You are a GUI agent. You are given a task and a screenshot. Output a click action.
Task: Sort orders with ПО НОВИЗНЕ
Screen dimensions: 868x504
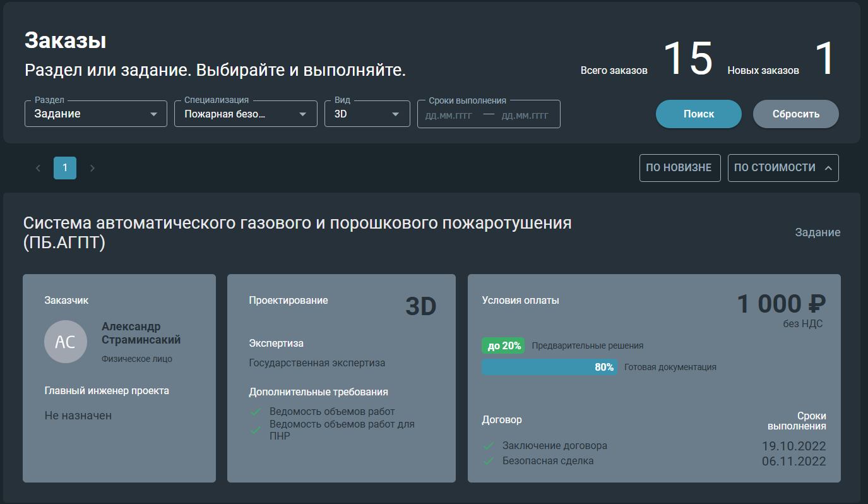[x=680, y=168]
